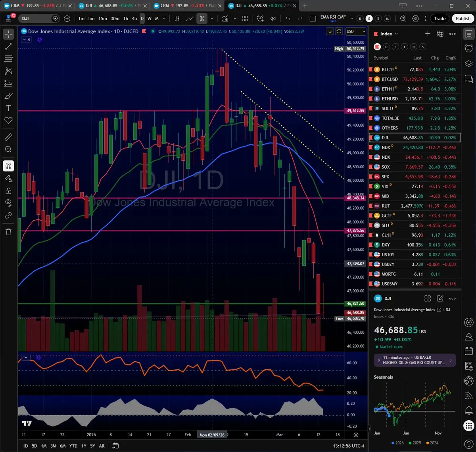Select the line chart style icon

pos(190,19)
